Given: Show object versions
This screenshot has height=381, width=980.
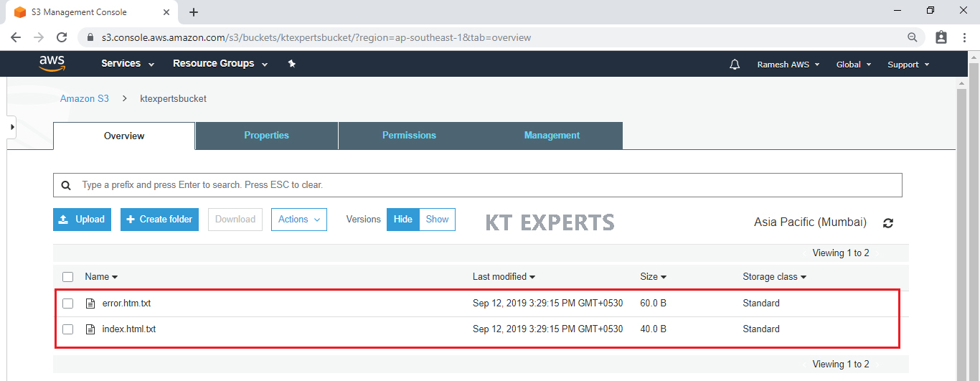Looking at the screenshot, I should click(x=437, y=220).
